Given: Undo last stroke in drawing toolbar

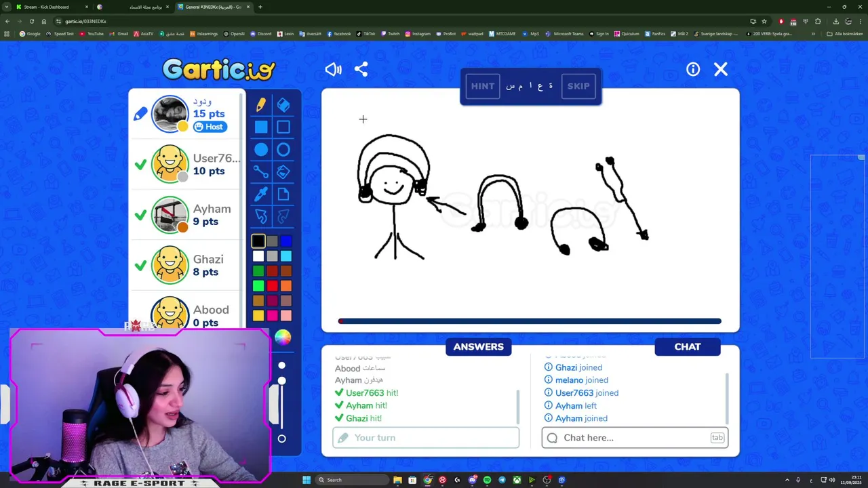Looking at the screenshot, I should (x=261, y=216).
